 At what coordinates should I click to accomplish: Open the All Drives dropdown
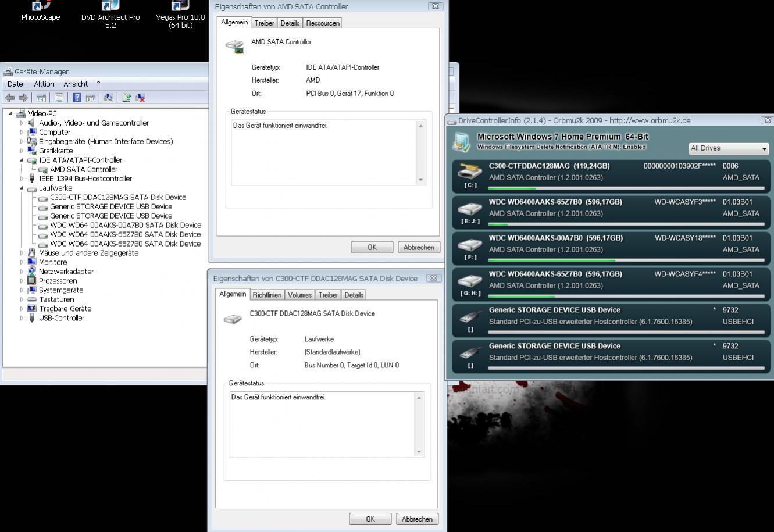[729, 148]
